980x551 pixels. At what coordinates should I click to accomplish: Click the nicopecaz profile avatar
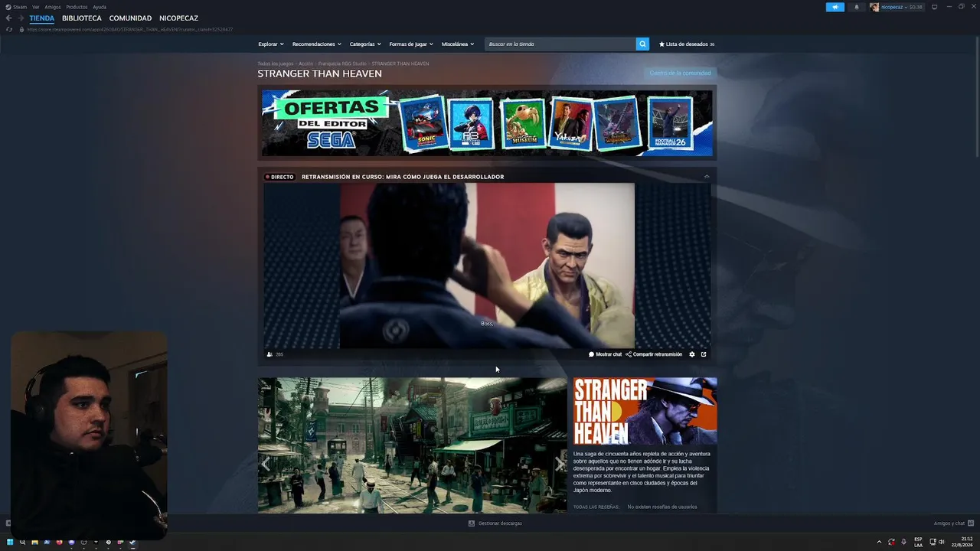click(x=874, y=7)
